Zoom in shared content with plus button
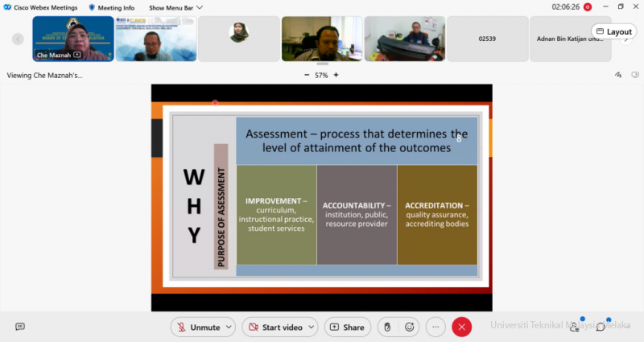The image size is (644, 342). click(x=336, y=75)
